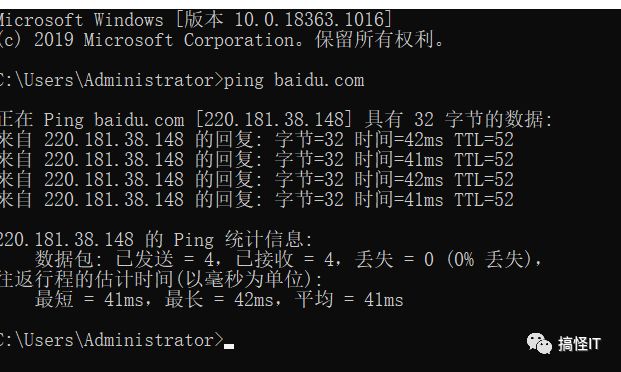
Task: Click the 2019 Microsoft Corporation copyright line
Action: (221, 40)
